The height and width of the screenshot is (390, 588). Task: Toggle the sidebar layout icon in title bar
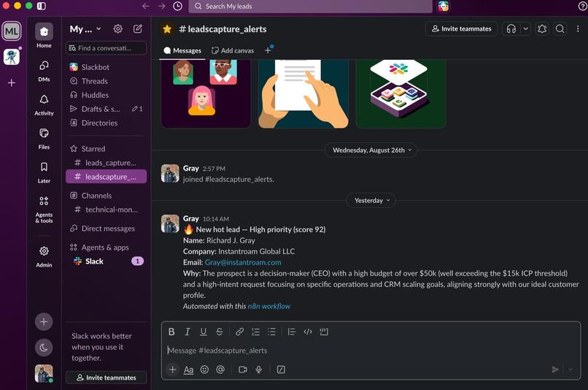coord(42,6)
